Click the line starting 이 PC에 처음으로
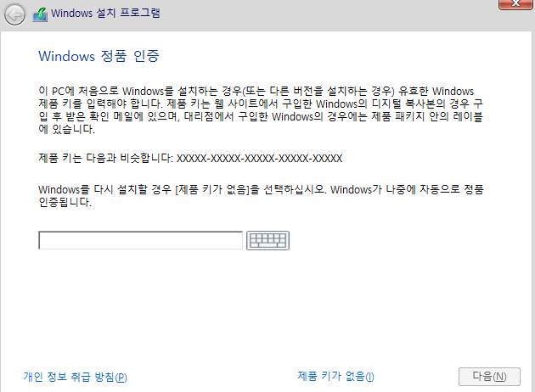 pyautogui.click(x=256, y=91)
